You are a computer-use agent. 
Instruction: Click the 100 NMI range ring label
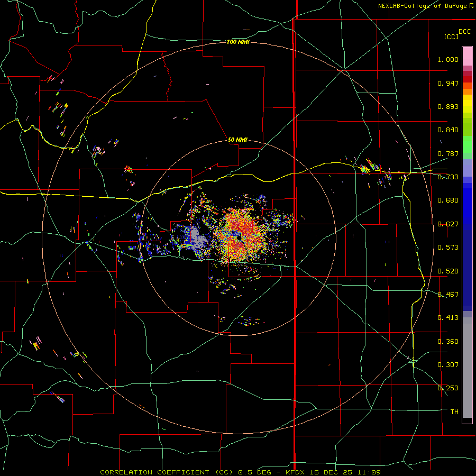(x=239, y=42)
